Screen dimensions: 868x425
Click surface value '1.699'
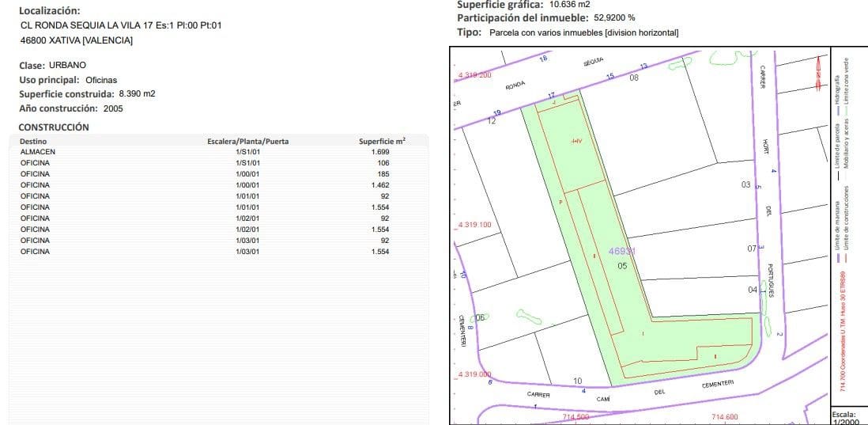pos(380,152)
